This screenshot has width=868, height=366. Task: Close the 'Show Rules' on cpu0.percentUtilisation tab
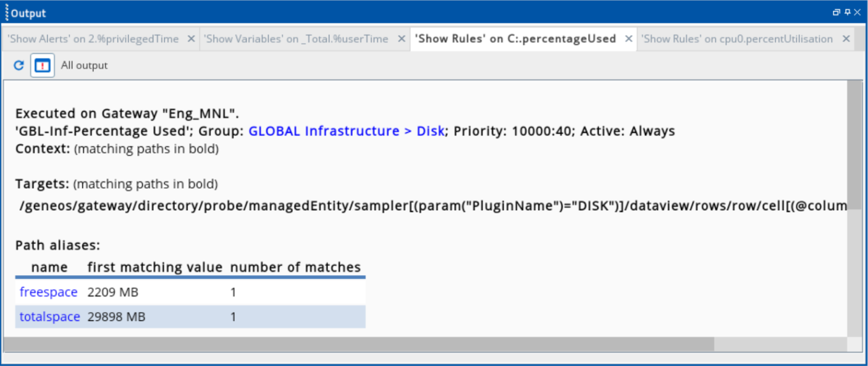[846, 38]
